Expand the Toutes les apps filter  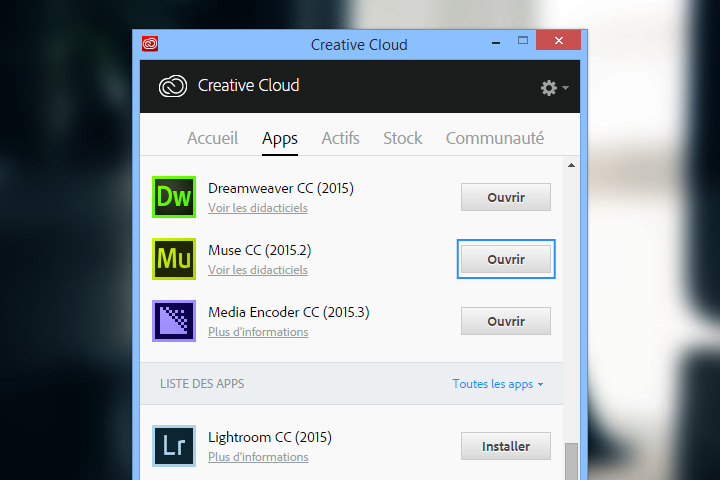(498, 384)
